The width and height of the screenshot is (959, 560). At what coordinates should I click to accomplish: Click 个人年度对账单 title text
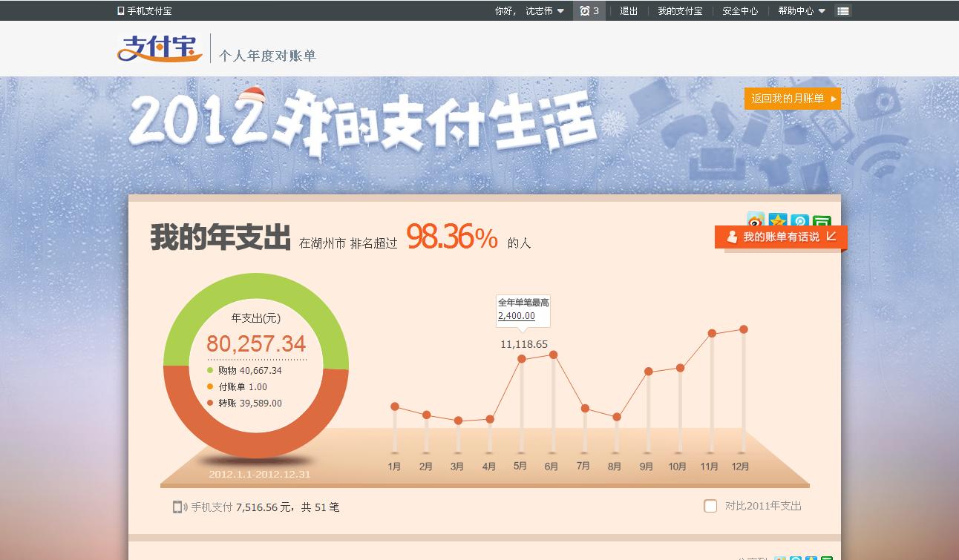coord(267,56)
